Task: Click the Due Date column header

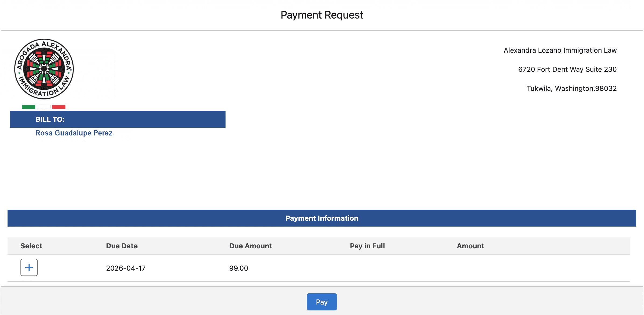Action: click(x=122, y=246)
